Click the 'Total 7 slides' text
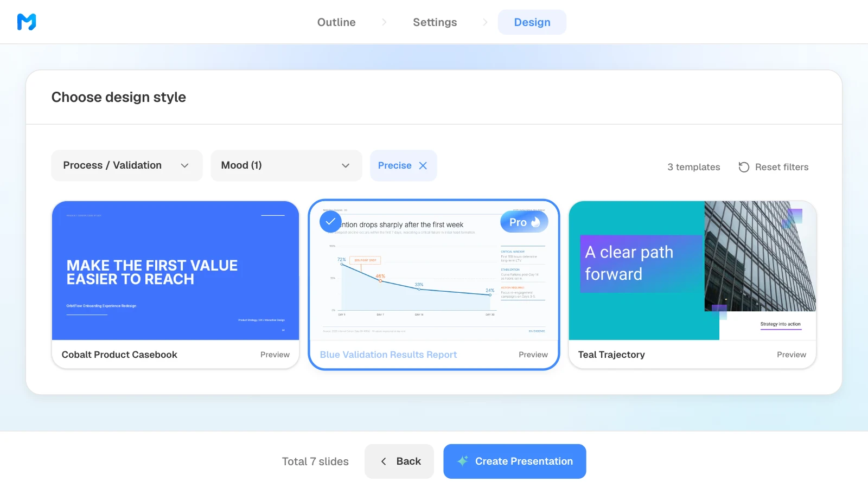Viewport: 868px width, 488px height. click(x=315, y=461)
